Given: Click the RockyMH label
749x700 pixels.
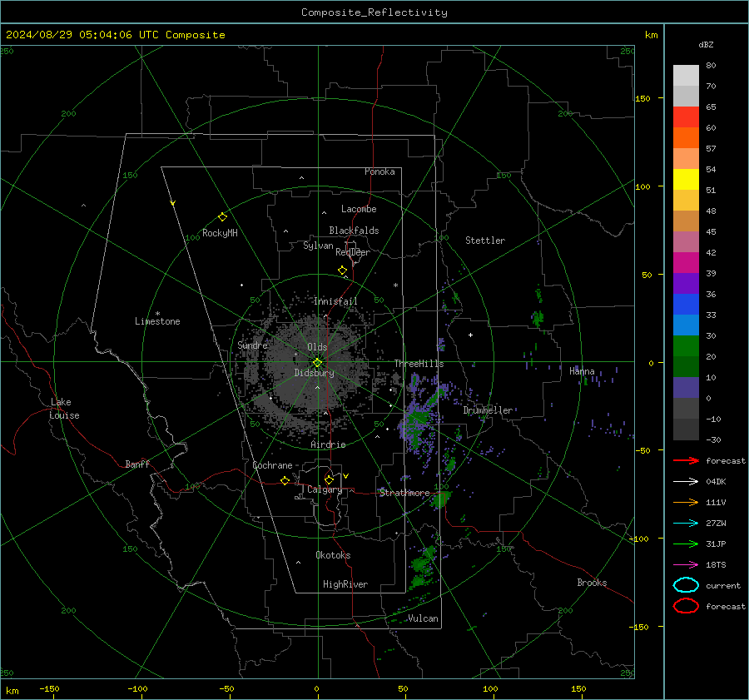Looking at the screenshot, I should point(220,233).
